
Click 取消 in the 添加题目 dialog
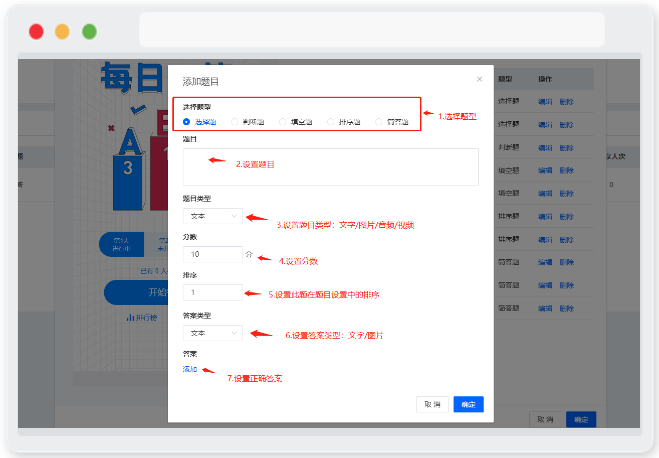coord(432,404)
